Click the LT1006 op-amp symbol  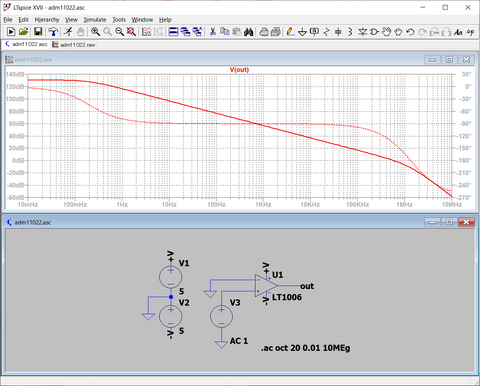266,286
